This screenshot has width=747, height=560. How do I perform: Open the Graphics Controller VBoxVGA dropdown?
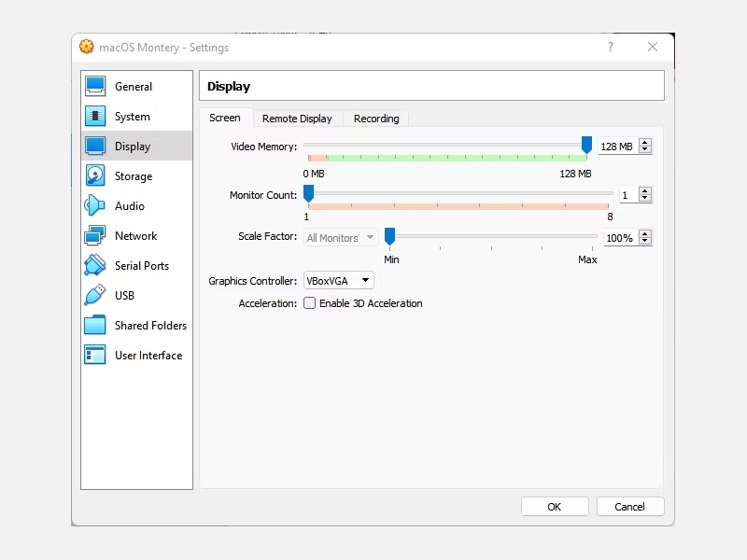[339, 281]
